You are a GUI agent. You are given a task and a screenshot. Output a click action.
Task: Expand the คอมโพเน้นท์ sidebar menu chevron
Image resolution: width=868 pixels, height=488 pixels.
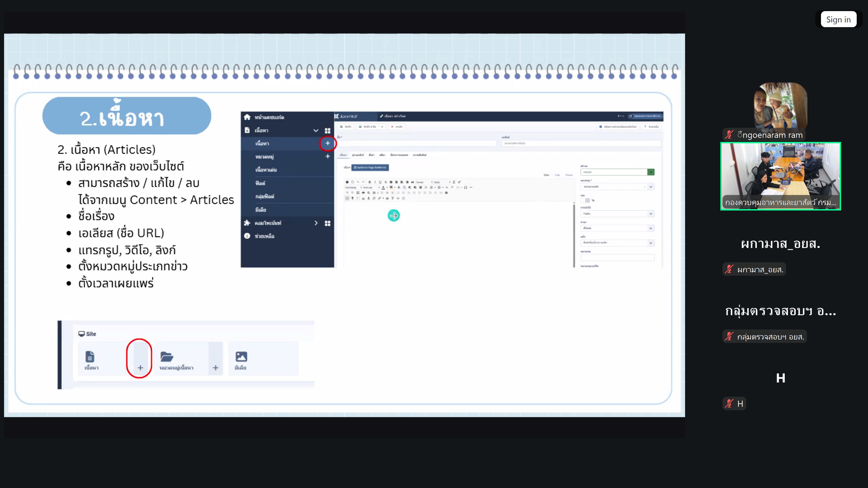coord(316,223)
